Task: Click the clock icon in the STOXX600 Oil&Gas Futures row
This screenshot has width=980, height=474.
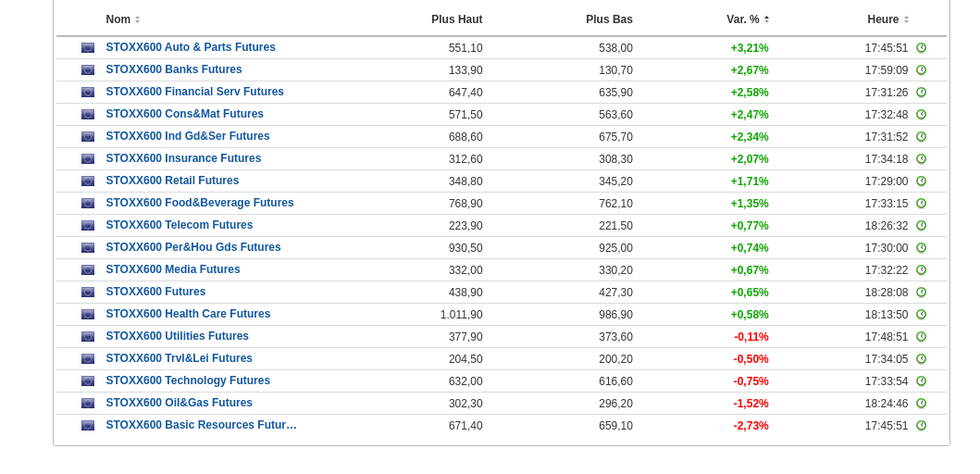Action: coord(921,404)
